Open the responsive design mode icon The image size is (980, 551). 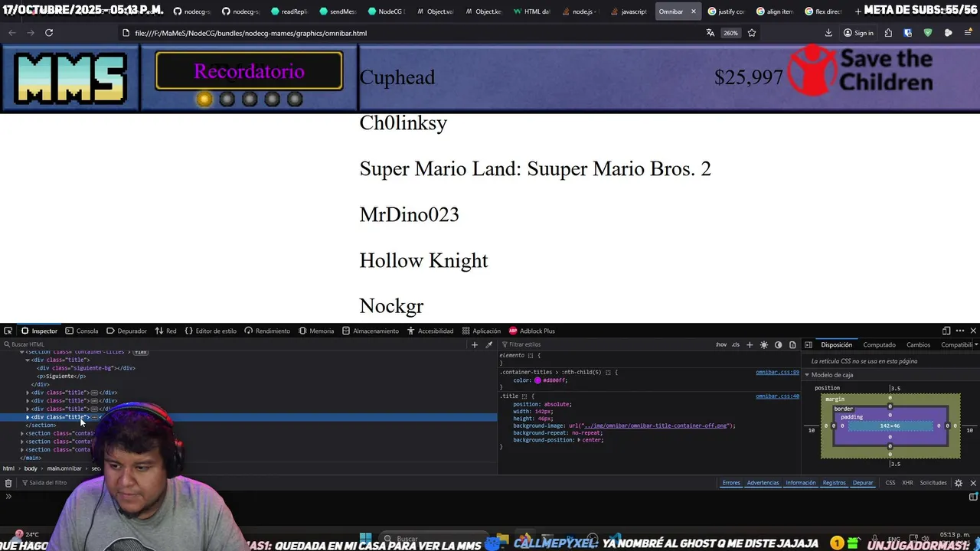(946, 331)
